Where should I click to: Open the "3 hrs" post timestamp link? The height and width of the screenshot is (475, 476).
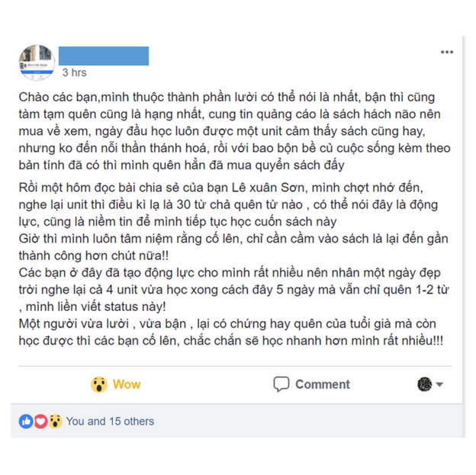75,73
